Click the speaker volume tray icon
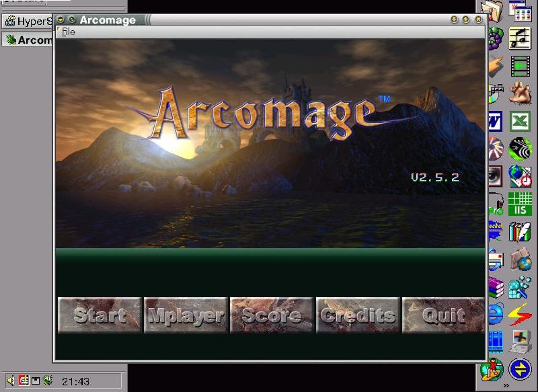The height and width of the screenshot is (392, 538). pos(10,381)
